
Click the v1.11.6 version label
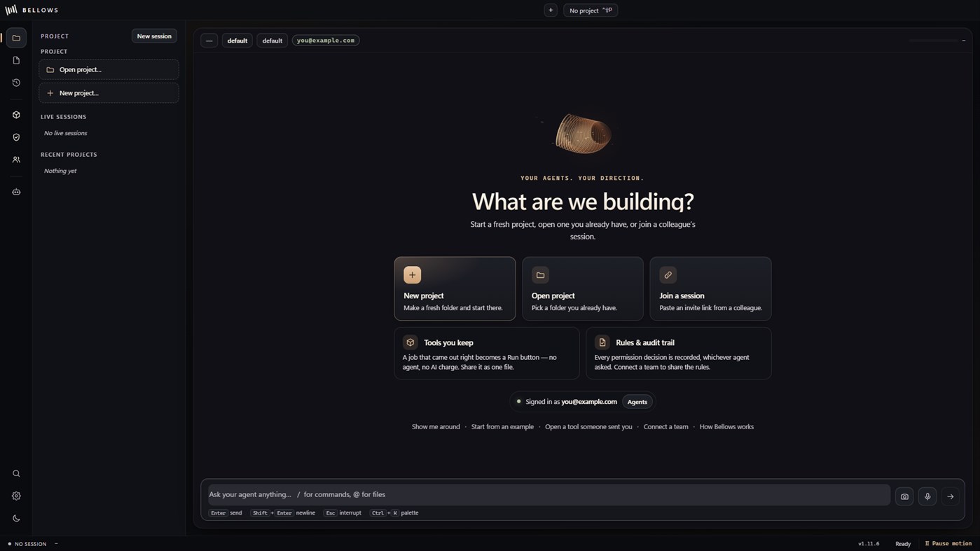[869, 543]
